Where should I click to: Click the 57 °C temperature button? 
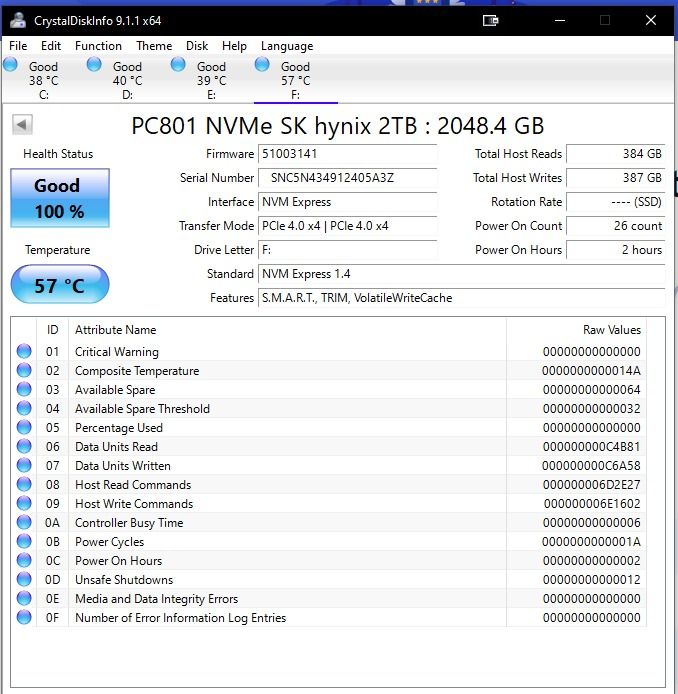[60, 285]
